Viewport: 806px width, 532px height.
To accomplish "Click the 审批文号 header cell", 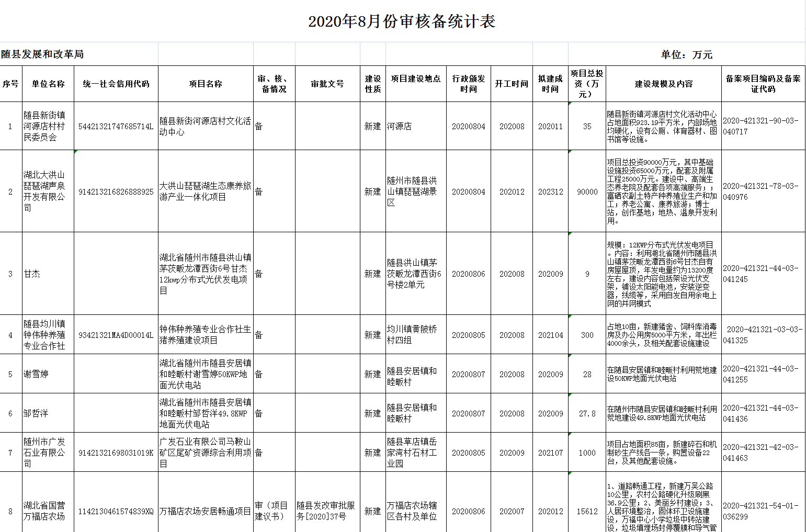I will point(327,84).
